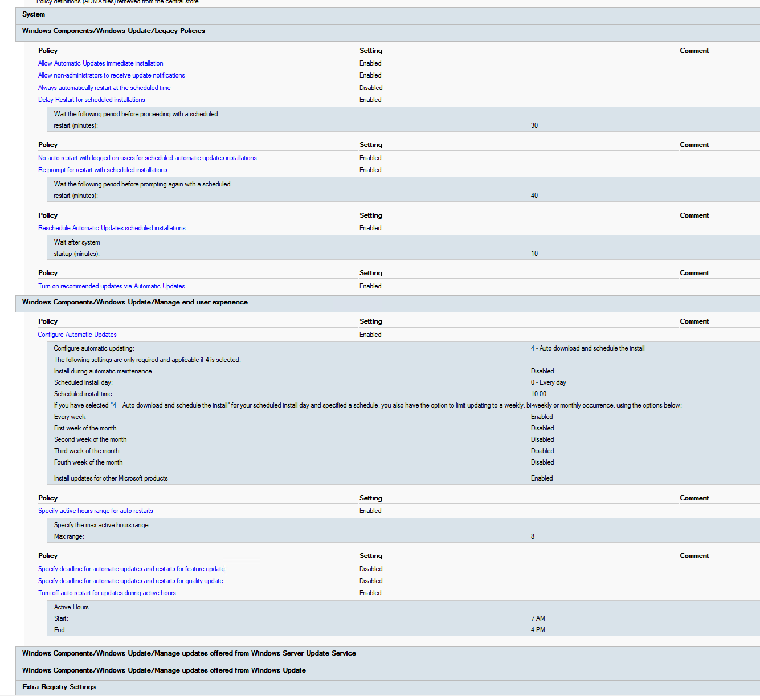
Task: Click the Disabled setting for Always automatically restart
Action: click(x=371, y=88)
